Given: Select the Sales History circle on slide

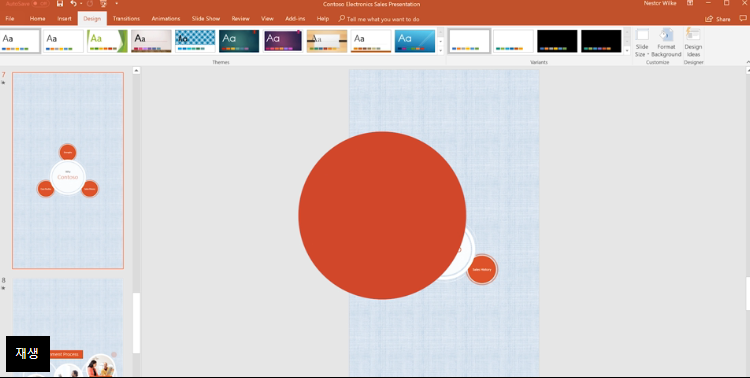Looking at the screenshot, I should coord(482,269).
